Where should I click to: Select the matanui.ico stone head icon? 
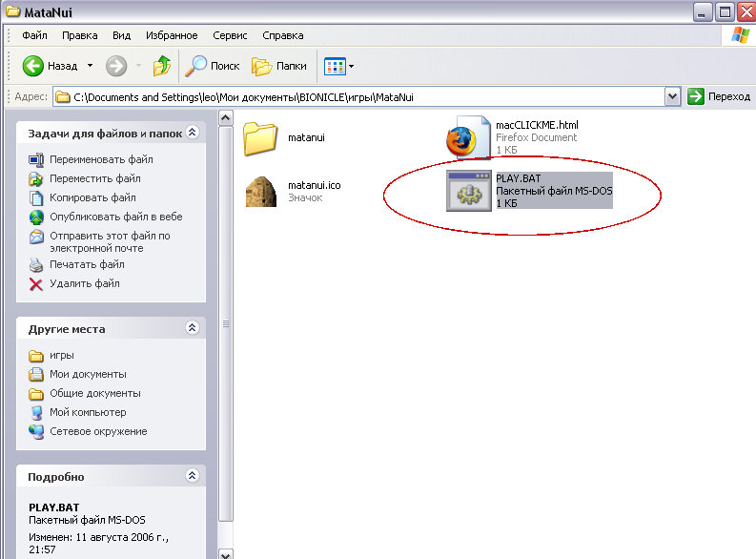click(x=261, y=192)
